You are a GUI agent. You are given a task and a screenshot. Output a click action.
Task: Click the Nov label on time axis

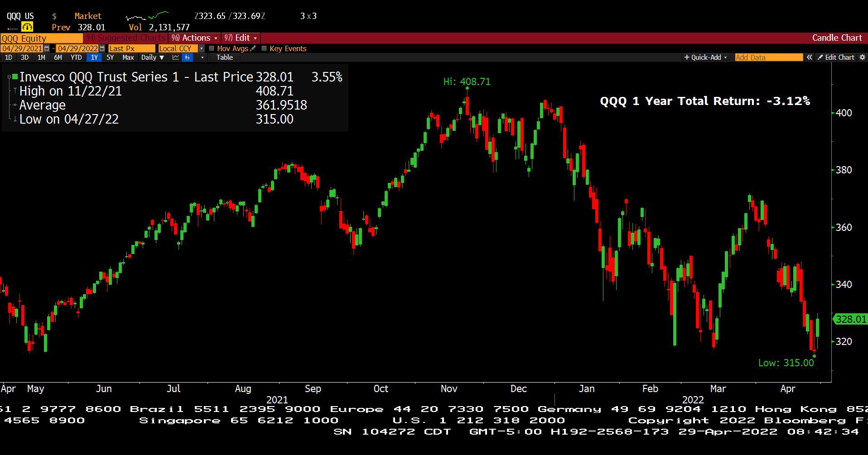point(449,388)
